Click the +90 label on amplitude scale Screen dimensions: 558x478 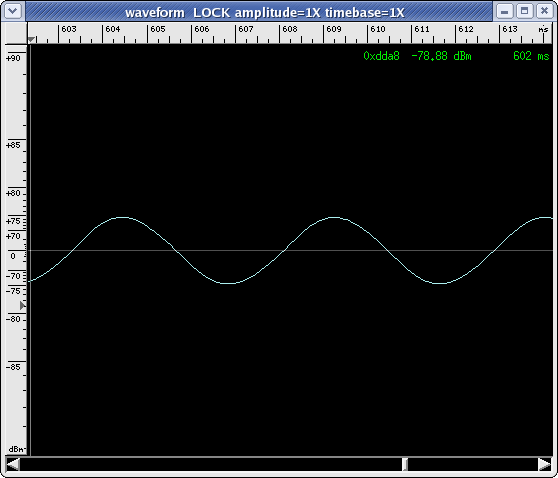pos(14,58)
